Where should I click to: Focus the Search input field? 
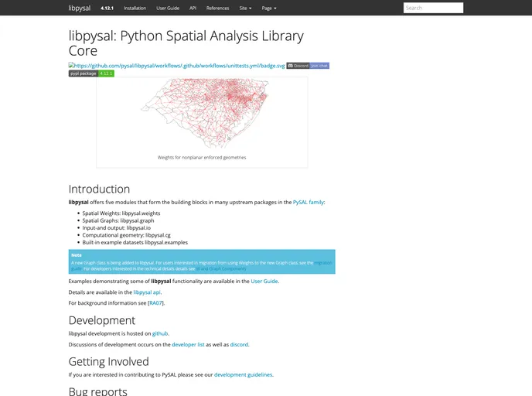[433, 8]
